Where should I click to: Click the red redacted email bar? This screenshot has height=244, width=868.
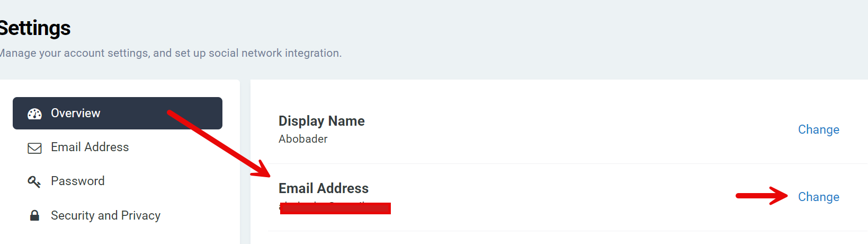tap(335, 208)
